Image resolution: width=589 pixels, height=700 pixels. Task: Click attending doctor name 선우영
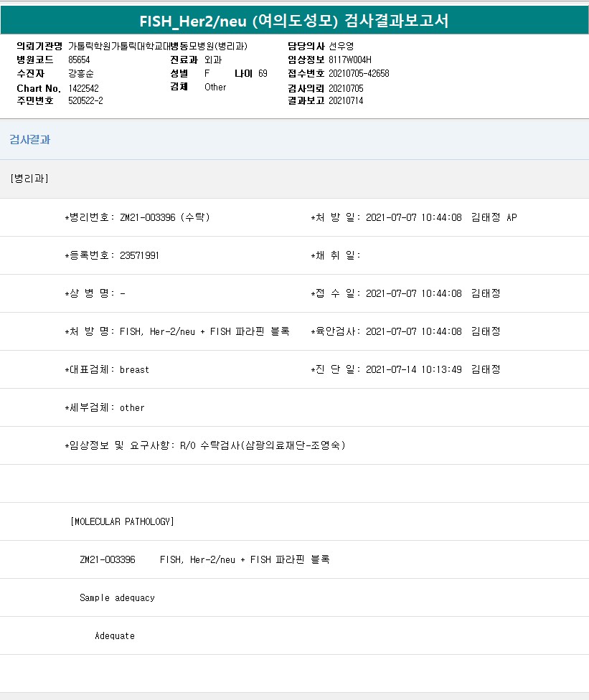[341, 46]
